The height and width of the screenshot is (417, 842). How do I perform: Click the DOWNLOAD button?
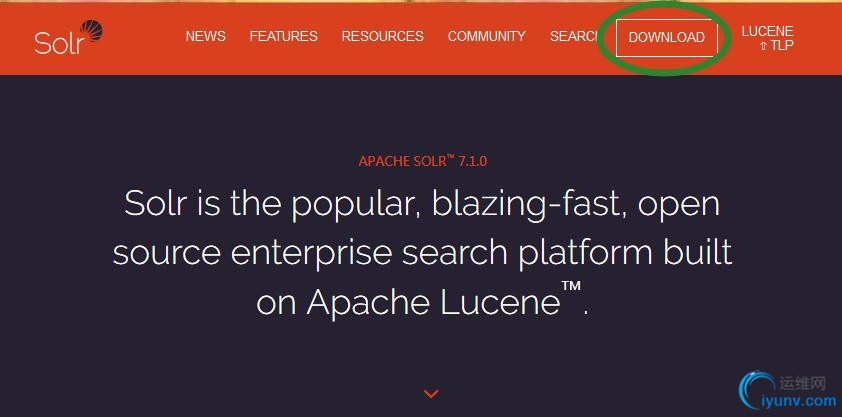coord(666,38)
